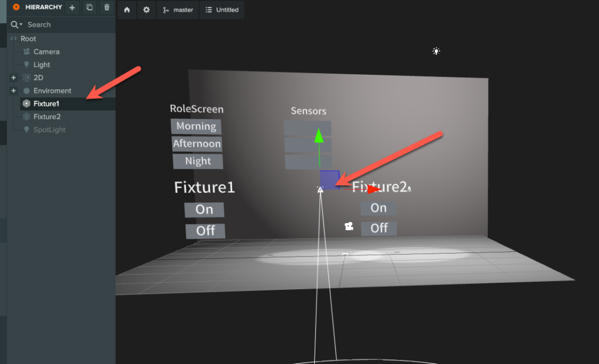Open the search filter dropdown arrow
Image resolution: width=599 pixels, height=364 pixels.
pyautogui.click(x=21, y=25)
